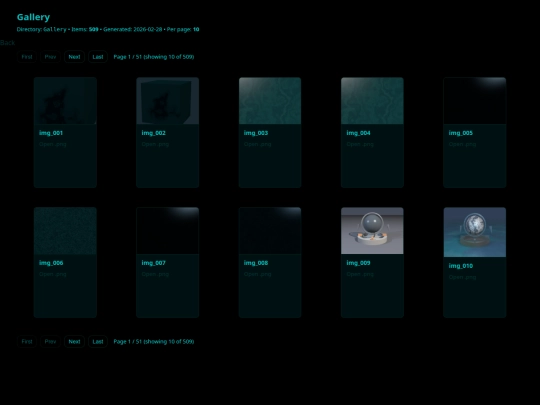Screen dimensions: 540x405
Task: Follow the Back link
Action: pos(8,43)
